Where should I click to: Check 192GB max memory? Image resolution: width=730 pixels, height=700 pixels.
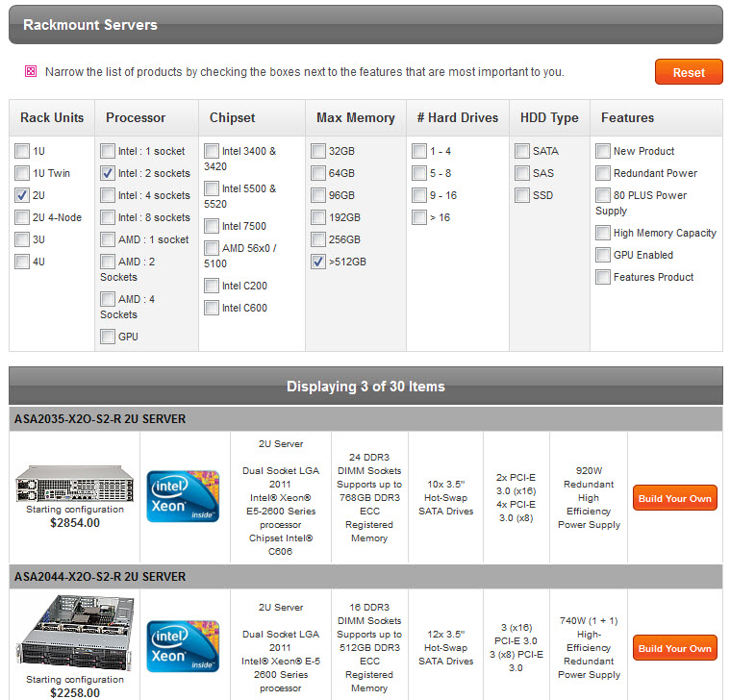click(x=318, y=217)
